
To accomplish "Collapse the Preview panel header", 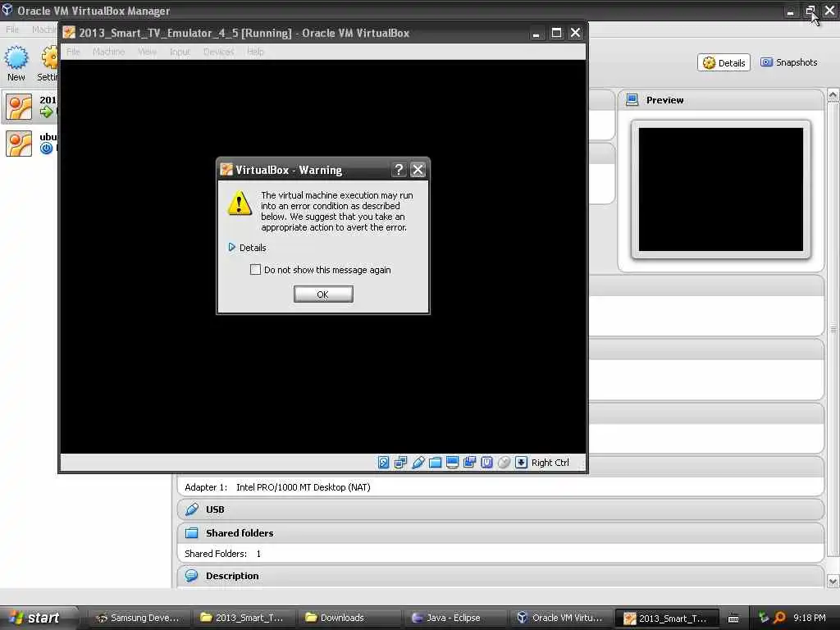I will (x=720, y=100).
